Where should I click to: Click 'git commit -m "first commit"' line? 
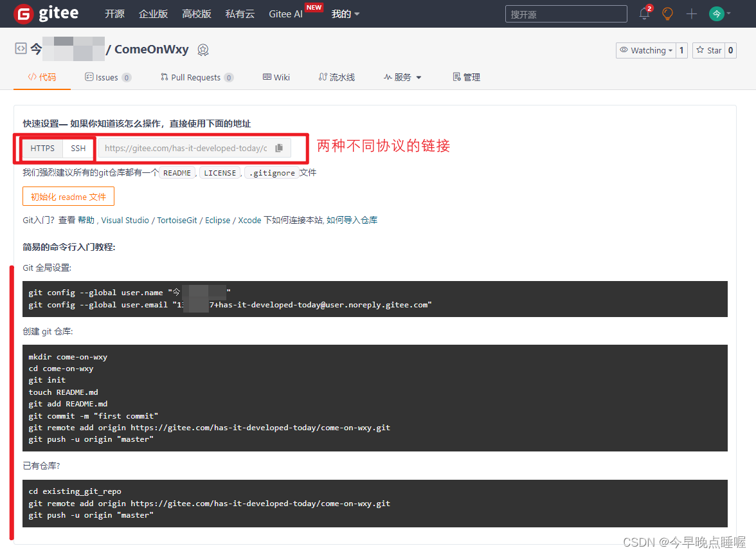click(93, 415)
